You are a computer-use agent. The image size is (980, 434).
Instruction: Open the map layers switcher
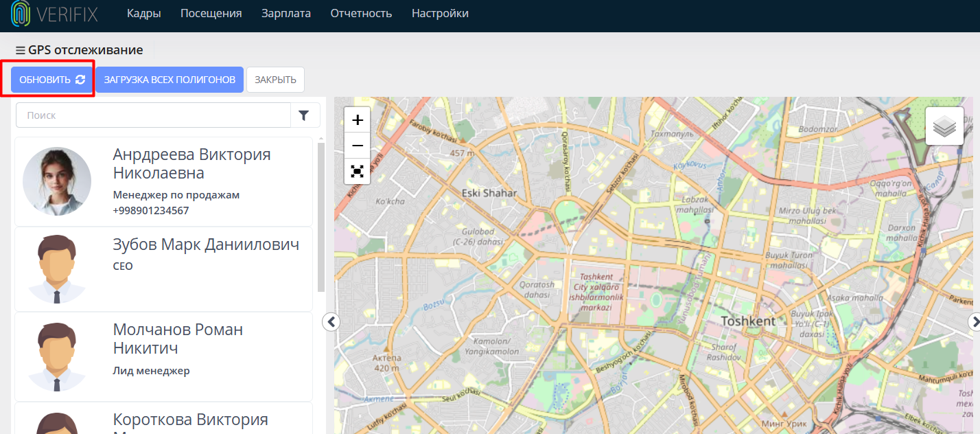(x=944, y=126)
